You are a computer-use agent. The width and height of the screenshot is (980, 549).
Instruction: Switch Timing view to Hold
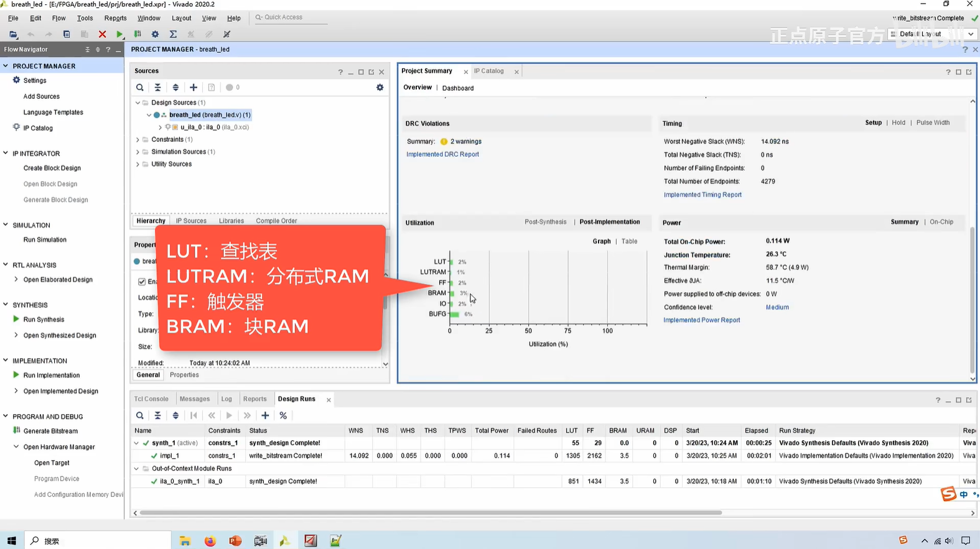click(x=898, y=122)
